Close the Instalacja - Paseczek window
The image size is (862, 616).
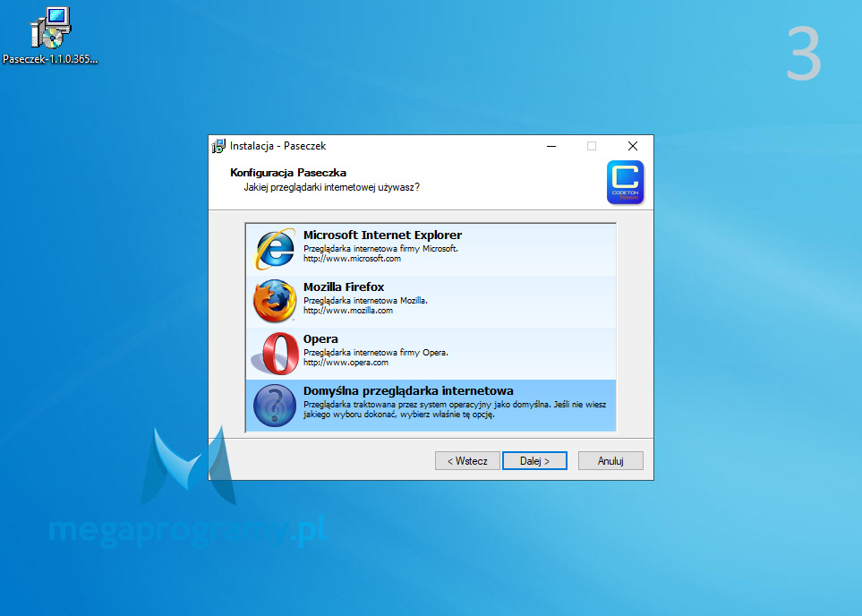pos(633,146)
